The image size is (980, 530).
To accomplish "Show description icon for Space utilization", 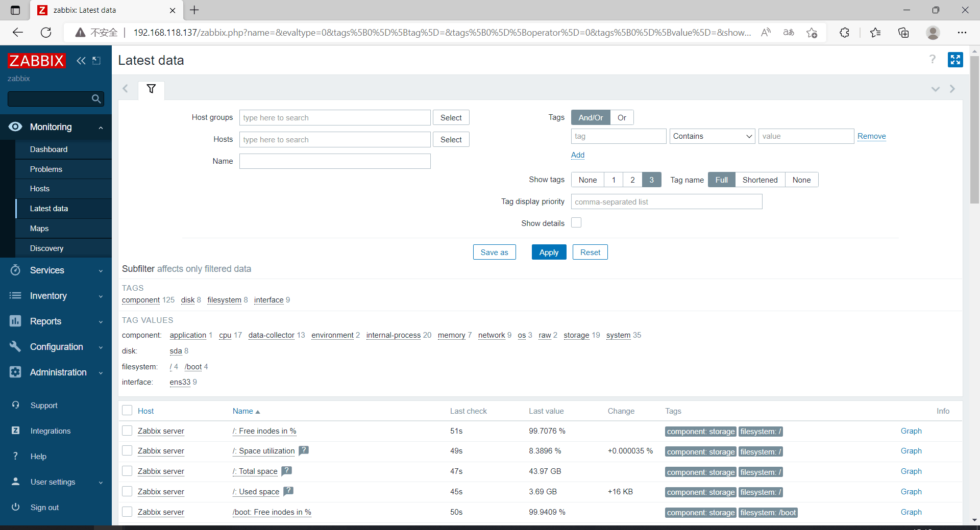I will click(304, 450).
